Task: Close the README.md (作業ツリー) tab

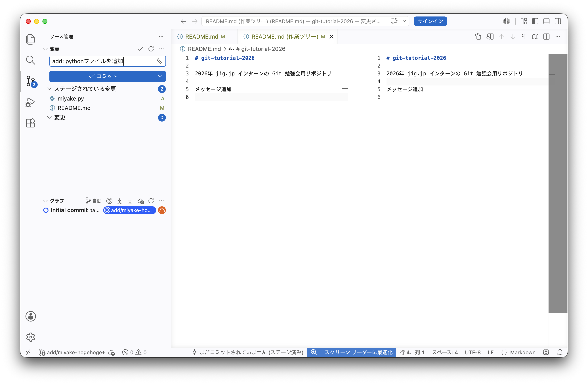Action: [x=331, y=37]
